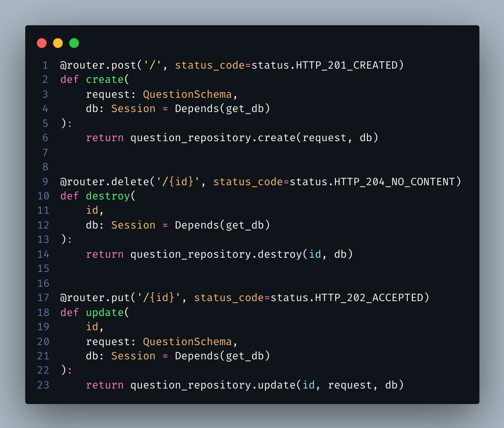The width and height of the screenshot is (504, 428).
Task: Click the update function name
Action: 105,313
